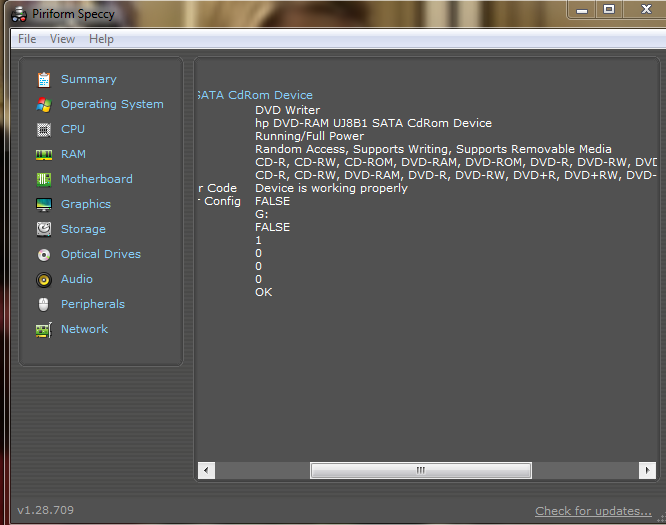Open the View menu
666x525 pixels.
pos(62,39)
